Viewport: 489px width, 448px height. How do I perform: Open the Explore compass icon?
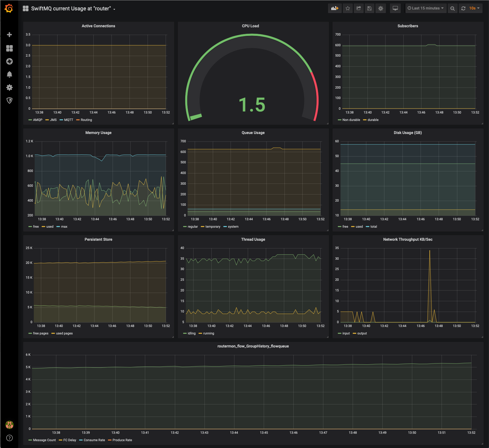[9, 61]
